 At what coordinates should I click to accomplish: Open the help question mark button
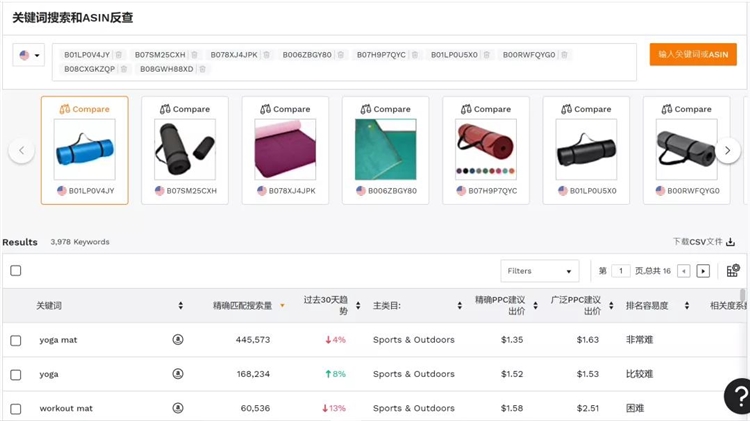tap(737, 395)
